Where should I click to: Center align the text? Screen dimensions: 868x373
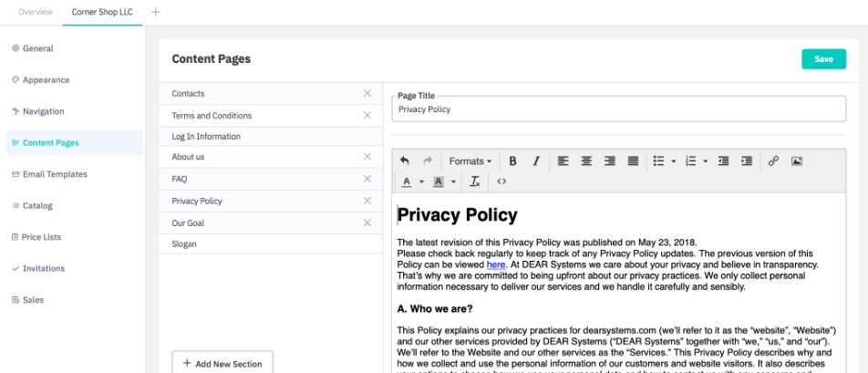click(586, 161)
